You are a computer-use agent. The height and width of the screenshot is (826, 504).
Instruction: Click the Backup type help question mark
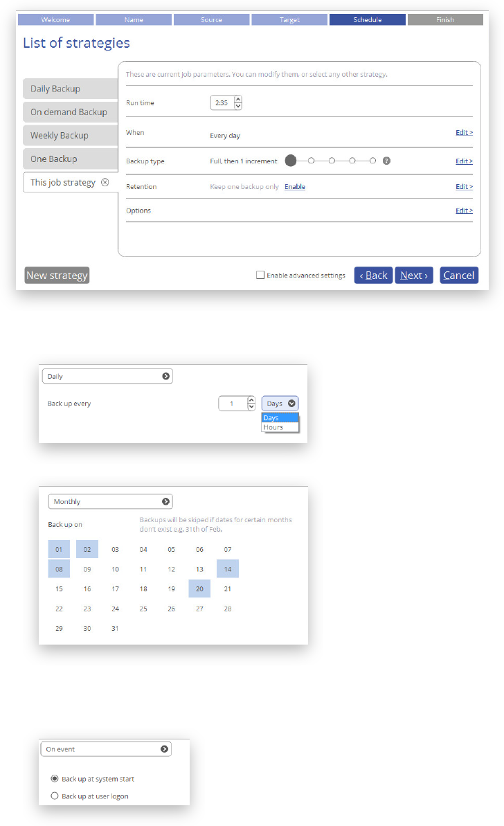pyautogui.click(x=387, y=161)
